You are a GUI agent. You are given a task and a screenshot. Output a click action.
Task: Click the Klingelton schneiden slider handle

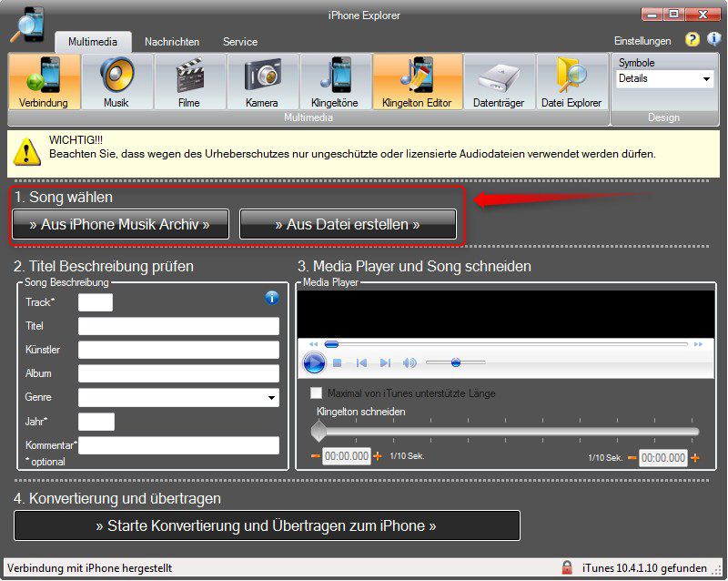pyautogui.click(x=318, y=431)
